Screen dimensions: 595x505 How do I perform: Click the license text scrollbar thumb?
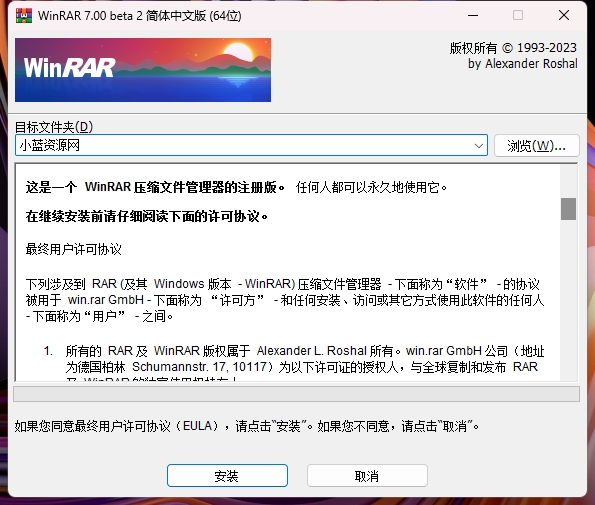568,209
